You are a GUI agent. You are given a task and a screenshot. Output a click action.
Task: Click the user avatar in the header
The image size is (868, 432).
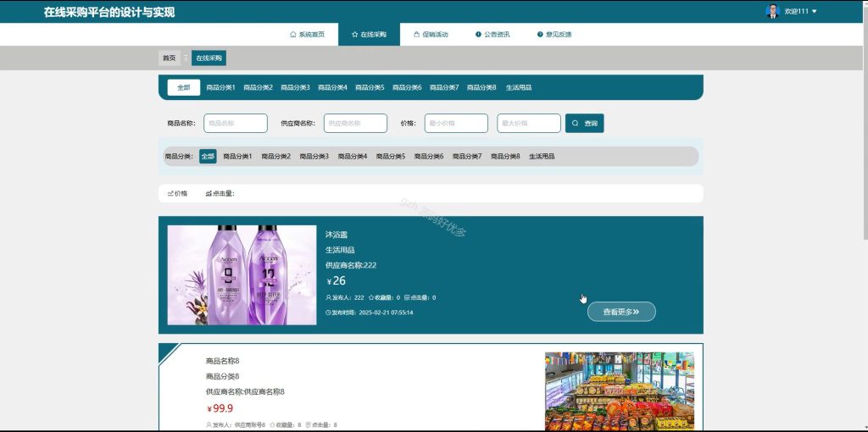point(773,11)
